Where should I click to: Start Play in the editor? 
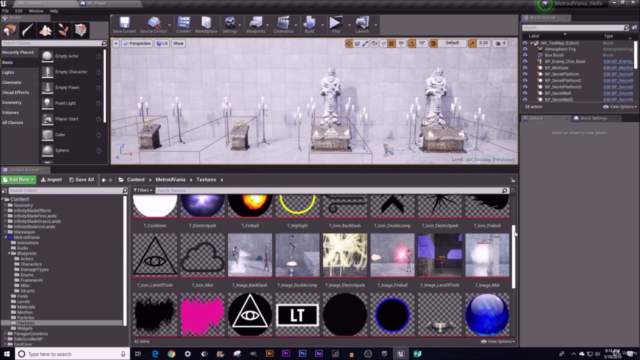coord(336,25)
